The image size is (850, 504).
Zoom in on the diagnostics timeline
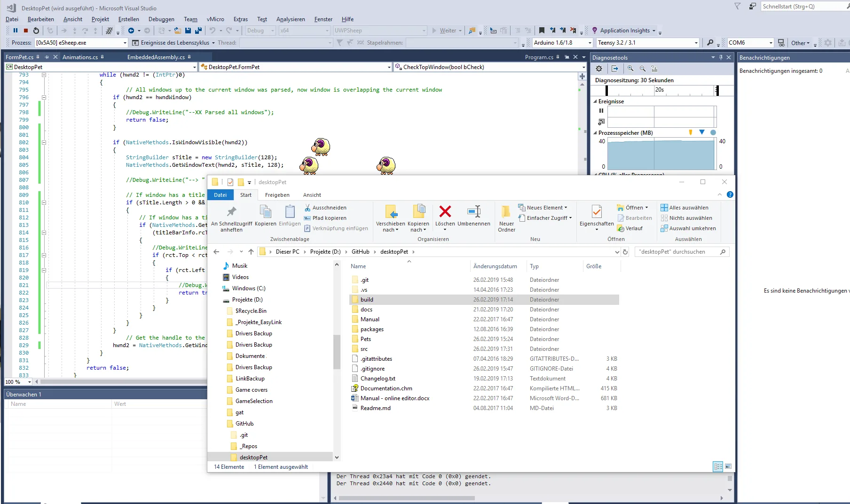click(630, 69)
